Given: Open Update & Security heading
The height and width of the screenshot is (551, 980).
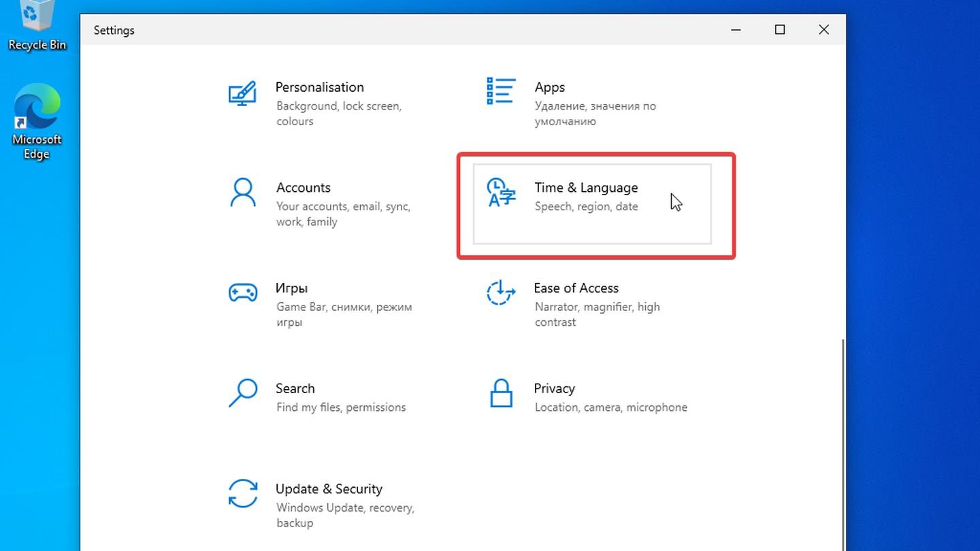Looking at the screenshot, I should click(329, 489).
